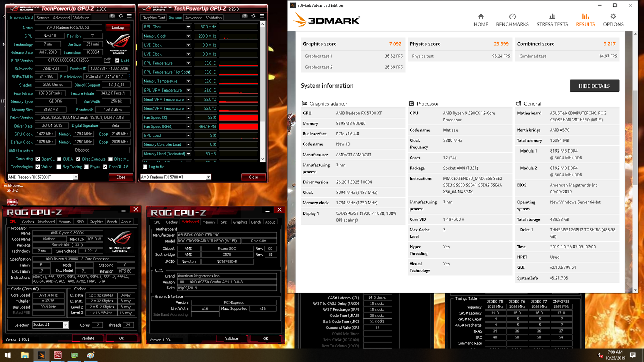
Task: Take screenshot in left GPU-Z window
Action: tap(112, 16)
